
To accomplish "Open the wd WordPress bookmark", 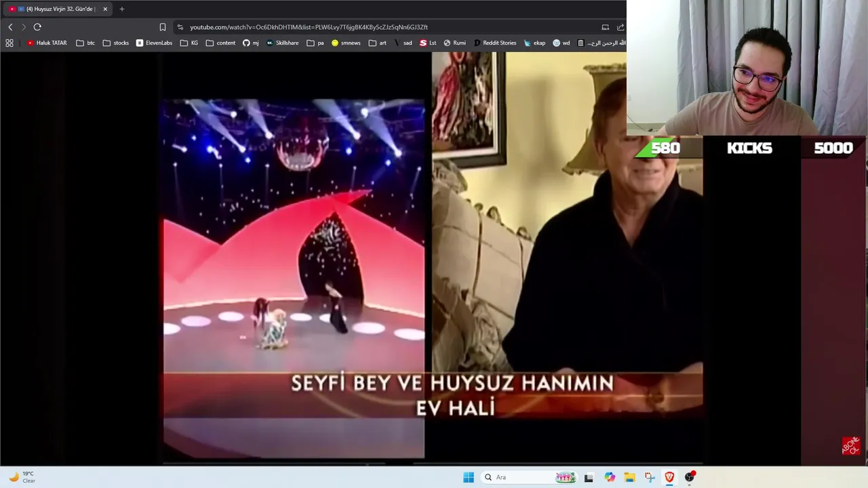I will pos(561,43).
